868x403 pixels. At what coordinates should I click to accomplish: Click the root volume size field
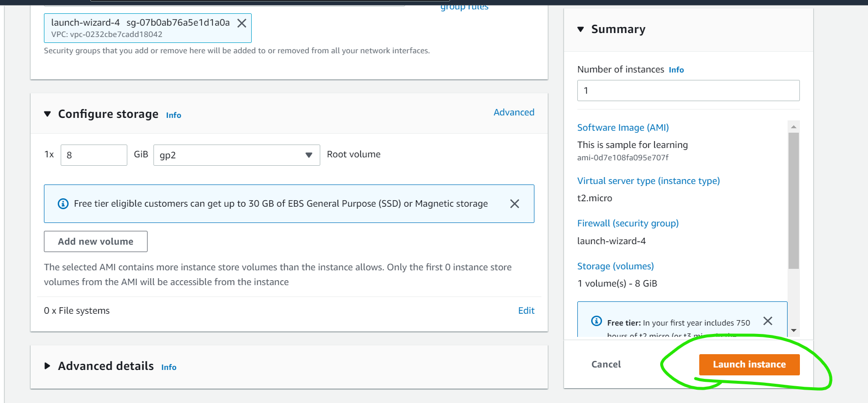coord(94,155)
